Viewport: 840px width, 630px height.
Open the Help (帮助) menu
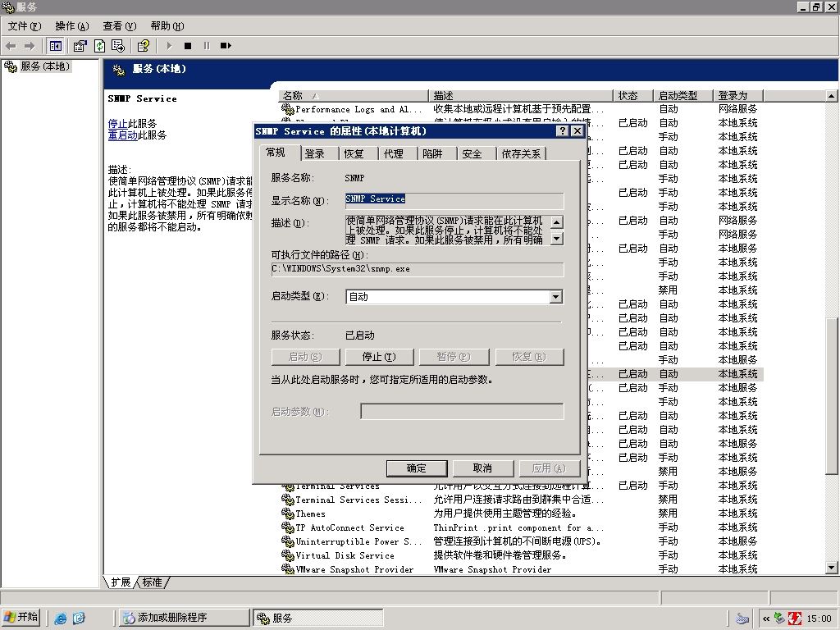pyautogui.click(x=167, y=25)
